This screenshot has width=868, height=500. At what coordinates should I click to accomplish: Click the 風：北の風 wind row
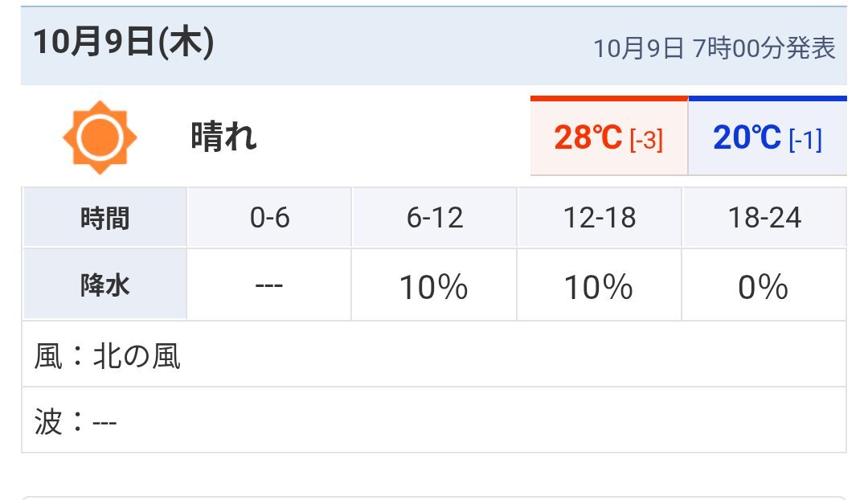point(108,355)
